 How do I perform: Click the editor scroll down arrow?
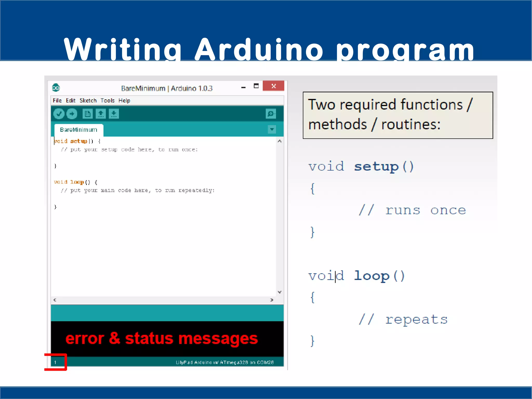[x=280, y=292]
